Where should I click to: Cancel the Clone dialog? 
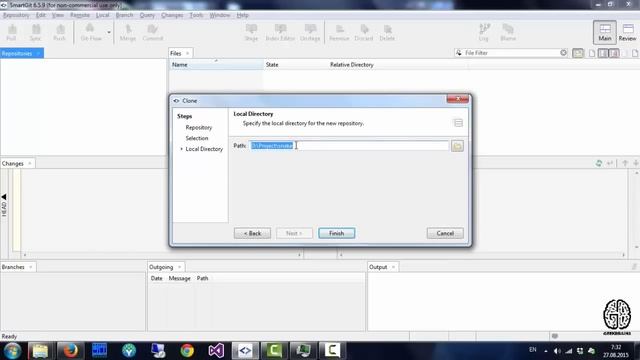445,233
